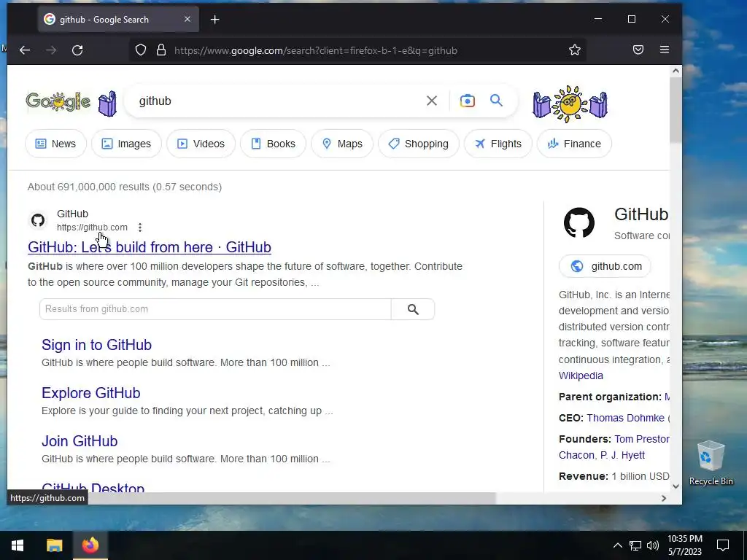
Task: Open network status tray icon
Action: (635, 545)
